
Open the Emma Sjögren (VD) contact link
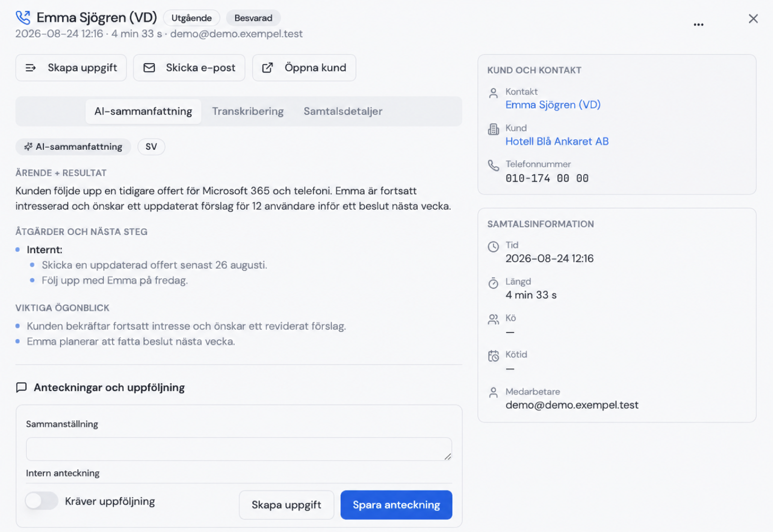pyautogui.click(x=553, y=105)
